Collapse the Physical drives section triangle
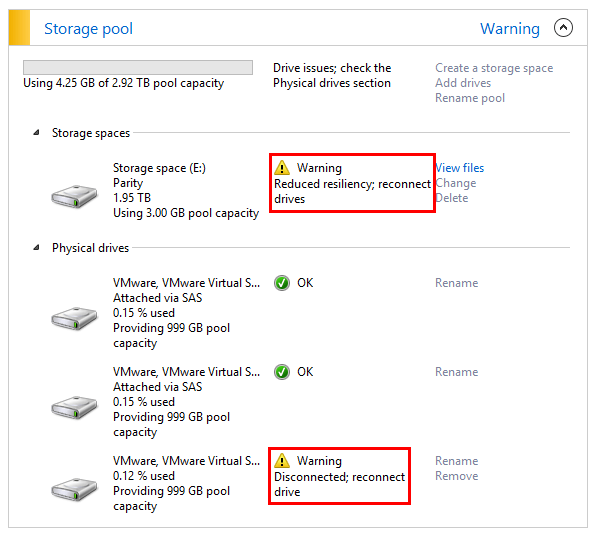 tap(36, 247)
